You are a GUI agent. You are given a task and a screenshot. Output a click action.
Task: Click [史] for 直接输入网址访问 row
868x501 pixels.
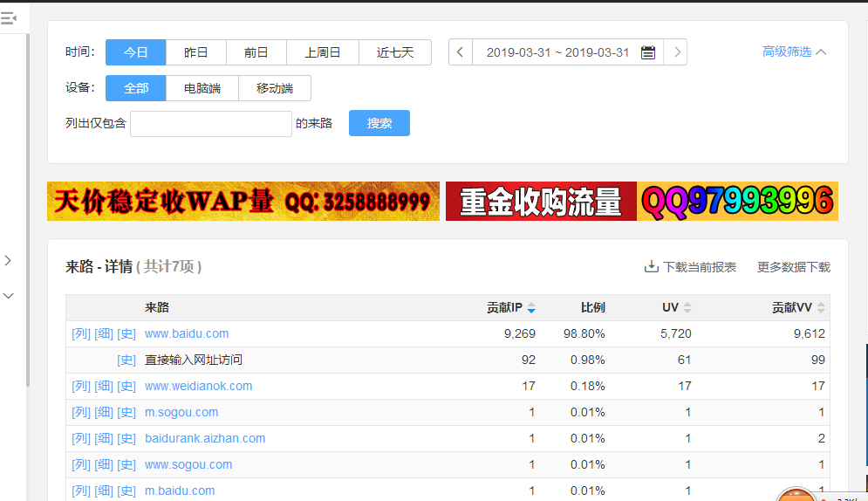point(126,360)
